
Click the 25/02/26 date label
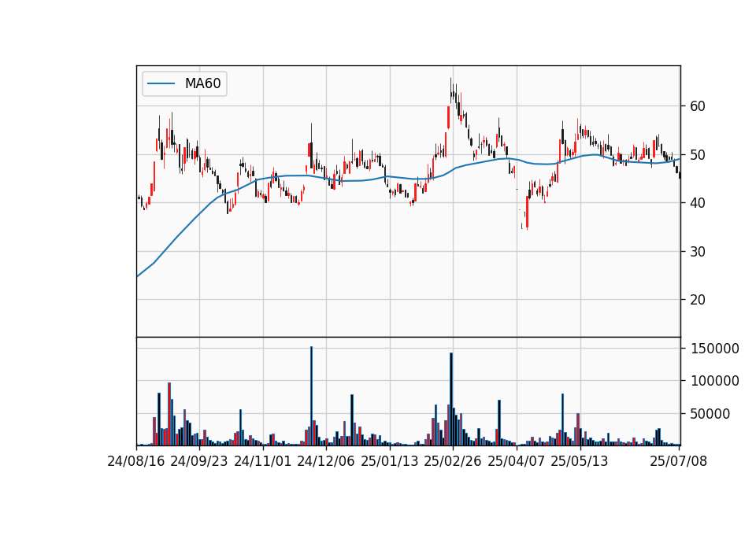(453, 461)
